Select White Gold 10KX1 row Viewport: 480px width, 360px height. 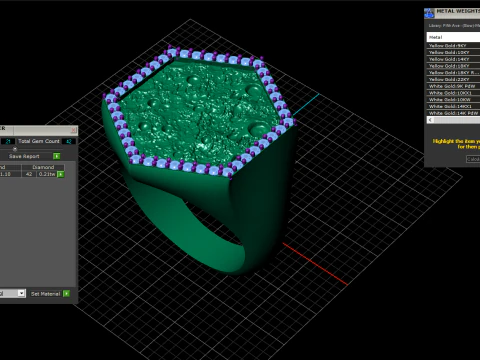point(453,93)
